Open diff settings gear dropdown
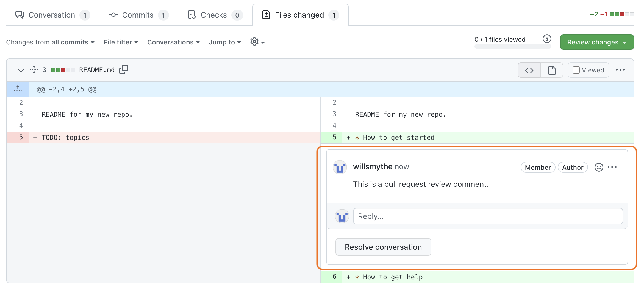Image resolution: width=644 pixels, height=290 pixels. (x=257, y=42)
